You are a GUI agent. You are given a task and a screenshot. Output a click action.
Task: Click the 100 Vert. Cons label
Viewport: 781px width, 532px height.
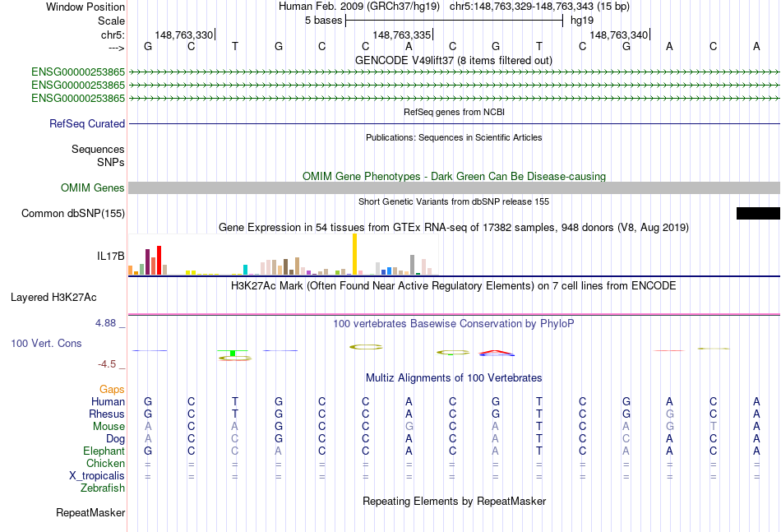pyautogui.click(x=46, y=343)
